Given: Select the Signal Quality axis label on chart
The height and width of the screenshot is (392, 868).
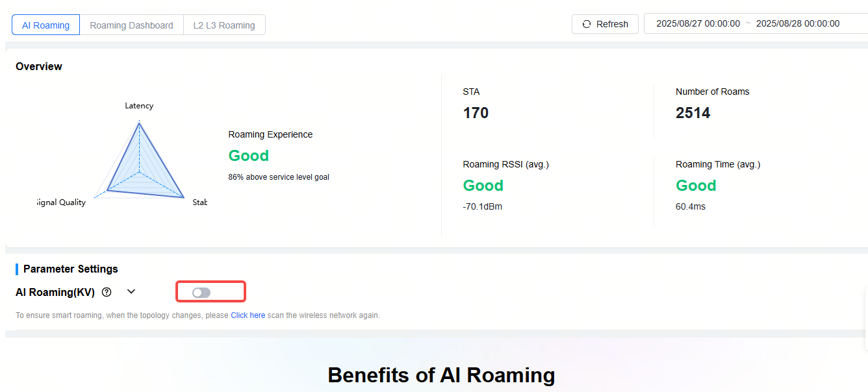Looking at the screenshot, I should pos(62,202).
